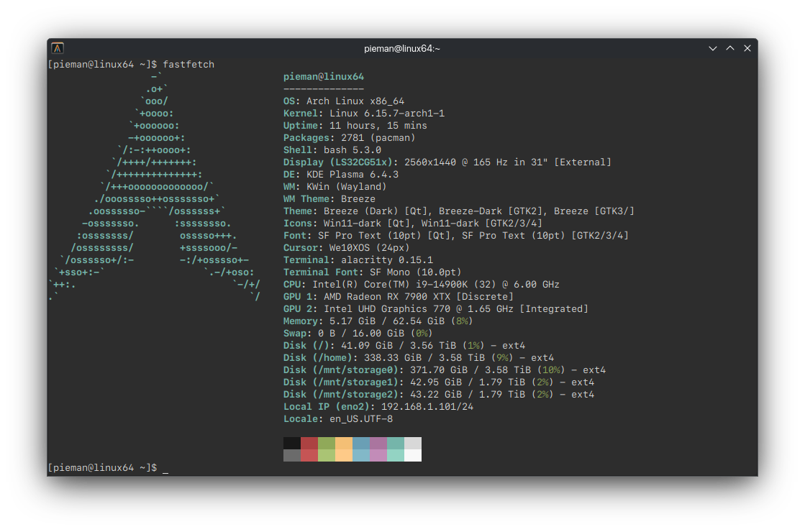Click the 'Terminal Font: SF Mono' line

click(372, 272)
